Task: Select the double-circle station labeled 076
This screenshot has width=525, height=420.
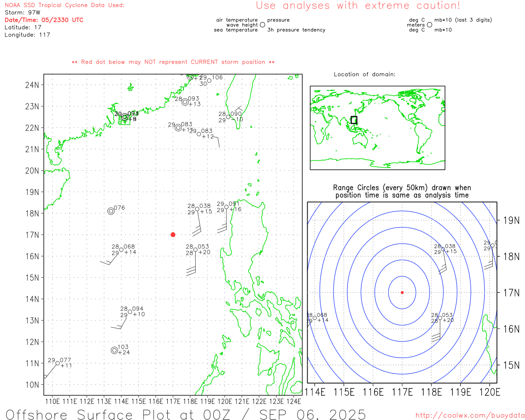Action: pos(111,211)
